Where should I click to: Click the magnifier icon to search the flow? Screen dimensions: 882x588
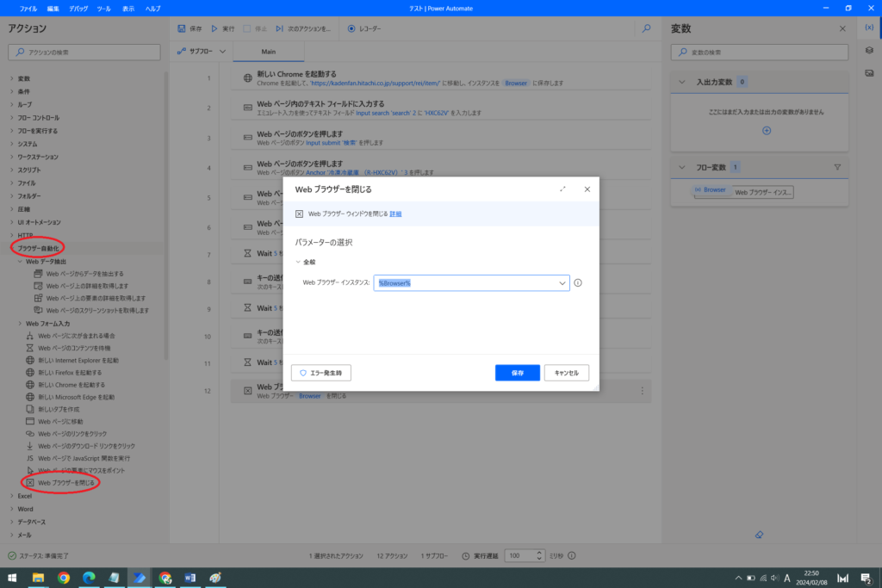click(646, 28)
